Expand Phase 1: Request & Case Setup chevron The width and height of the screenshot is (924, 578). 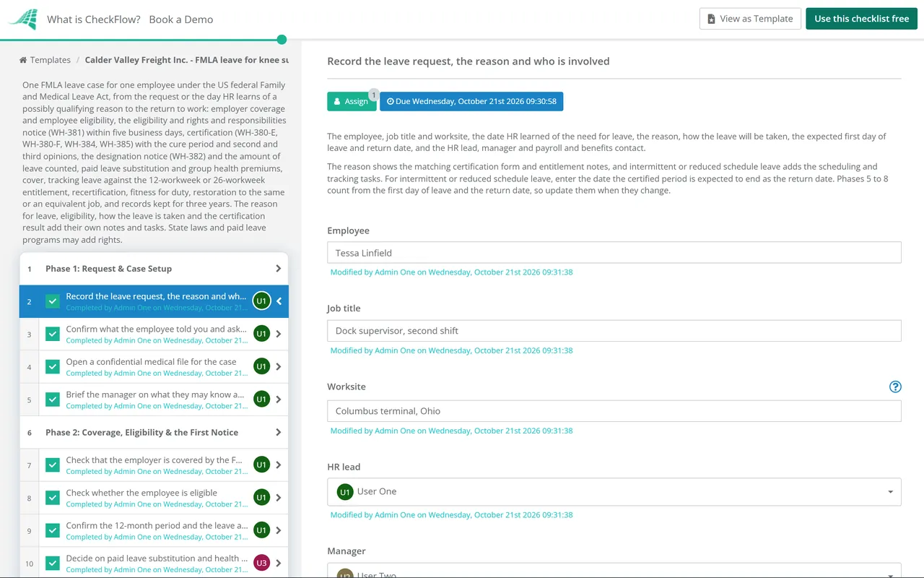click(279, 268)
